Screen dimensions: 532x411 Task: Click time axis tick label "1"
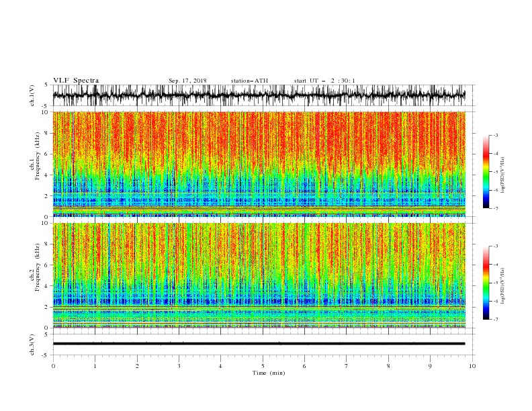95,366
